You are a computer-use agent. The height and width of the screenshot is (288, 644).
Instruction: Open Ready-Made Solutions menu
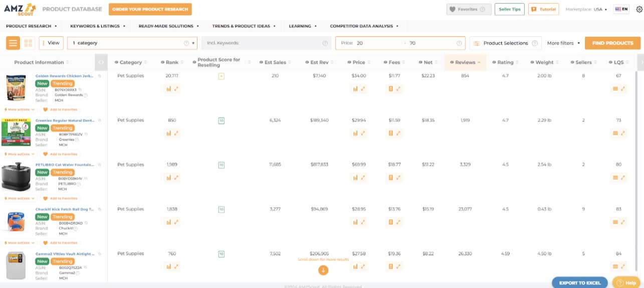(x=169, y=26)
